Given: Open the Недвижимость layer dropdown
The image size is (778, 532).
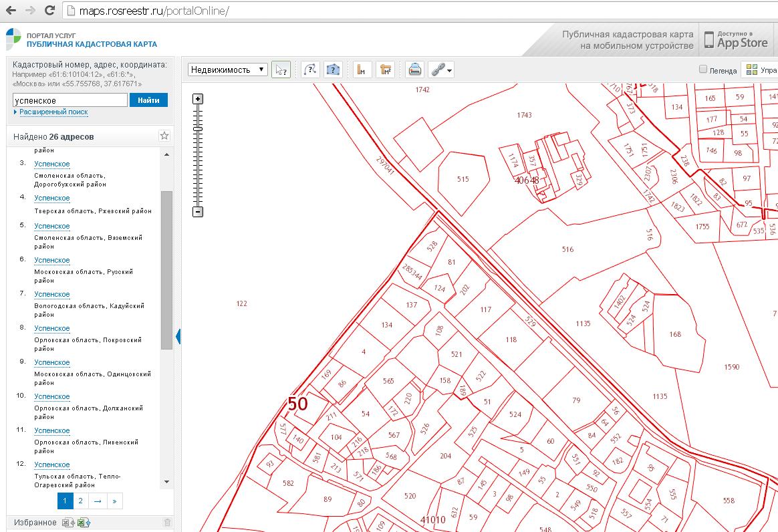Looking at the screenshot, I should coord(228,70).
